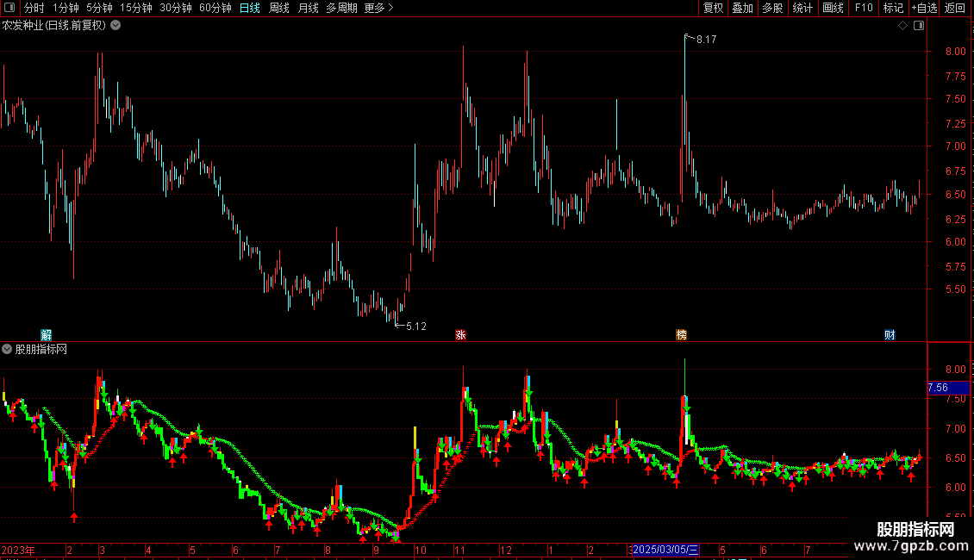
Task: Select the 15分钟 period tab
Action: (136, 8)
